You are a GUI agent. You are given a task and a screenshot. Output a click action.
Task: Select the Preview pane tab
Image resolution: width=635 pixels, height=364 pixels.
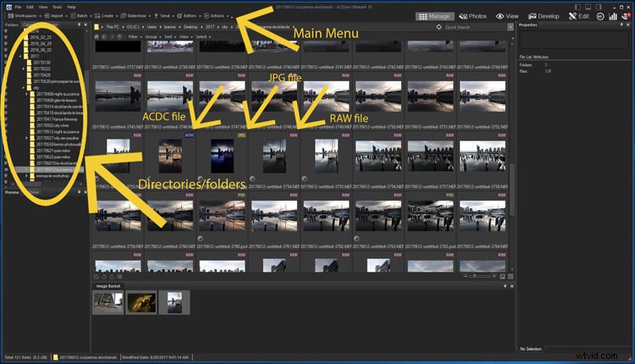[x=12, y=192]
